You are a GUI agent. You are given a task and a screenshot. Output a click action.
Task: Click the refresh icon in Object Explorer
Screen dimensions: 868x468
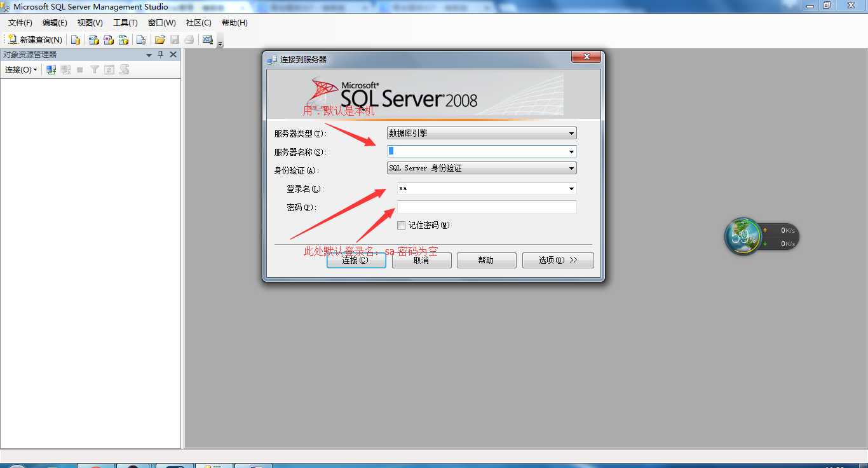109,69
